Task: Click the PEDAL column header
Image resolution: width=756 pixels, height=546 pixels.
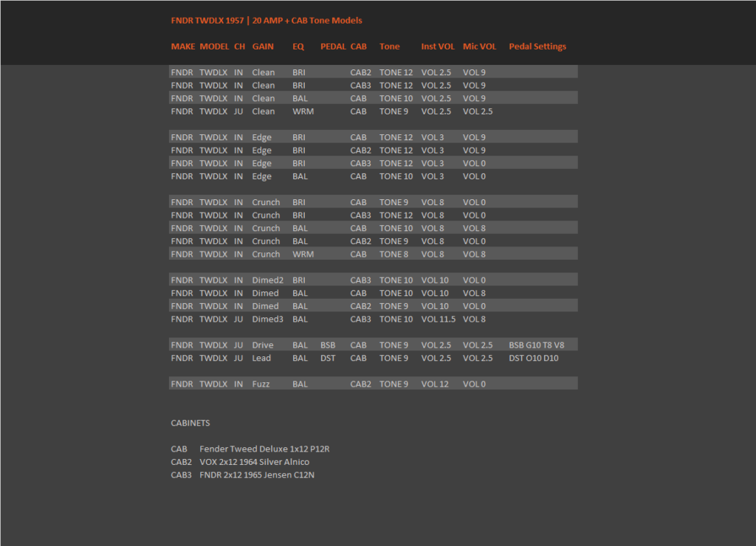Action: tap(333, 46)
